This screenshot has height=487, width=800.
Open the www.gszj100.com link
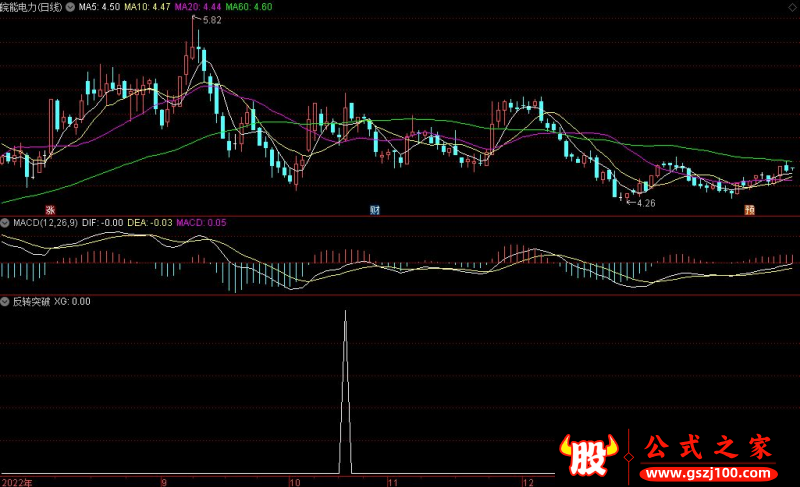[x=709, y=473]
